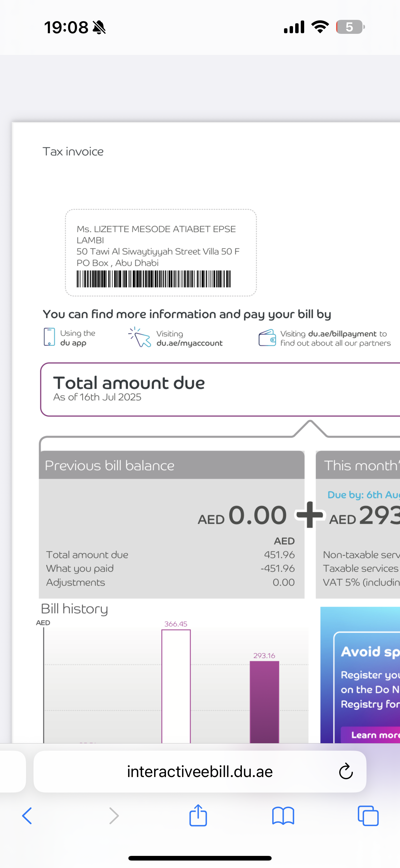
Task: Tap the du app phone icon
Action: [49, 337]
